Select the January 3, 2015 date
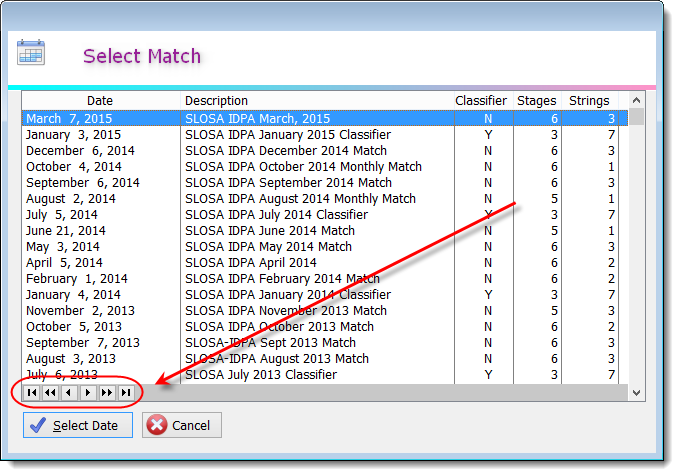This screenshot has height=476, width=679. [73, 135]
